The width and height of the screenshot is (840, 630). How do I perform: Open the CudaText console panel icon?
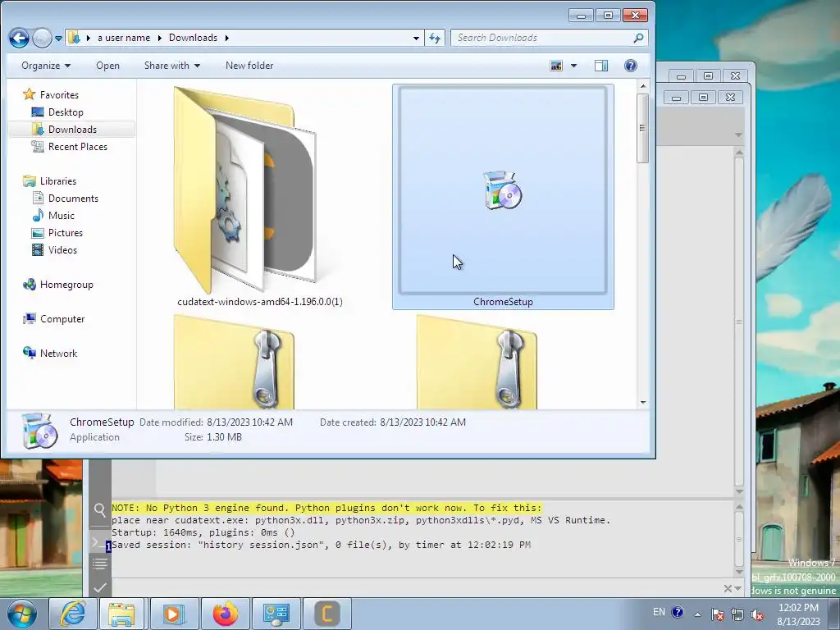click(99, 541)
